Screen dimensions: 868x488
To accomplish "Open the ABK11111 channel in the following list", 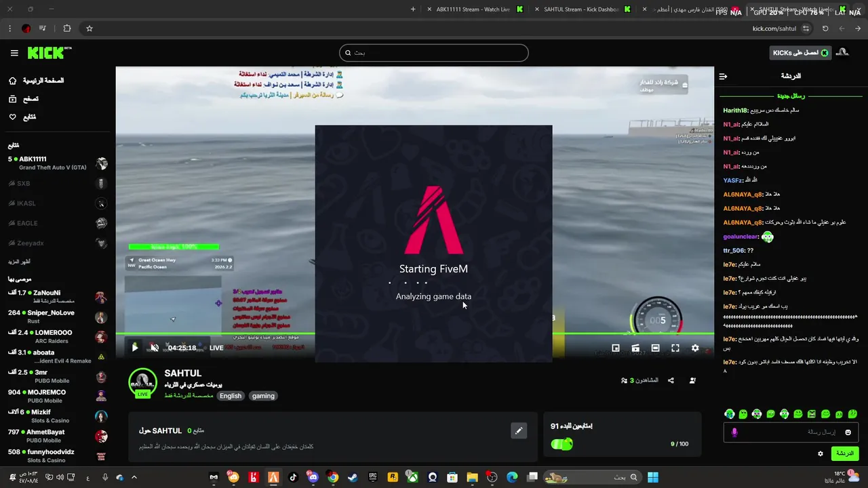I will point(58,163).
